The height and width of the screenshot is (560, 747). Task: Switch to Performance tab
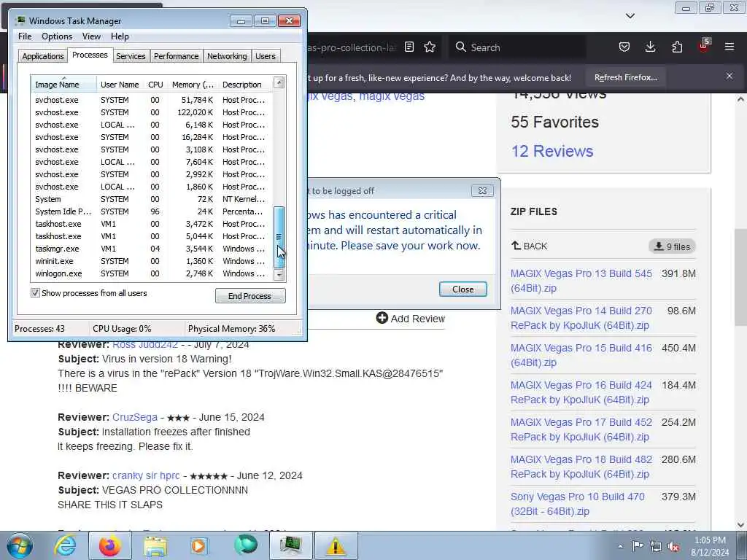pyautogui.click(x=177, y=56)
